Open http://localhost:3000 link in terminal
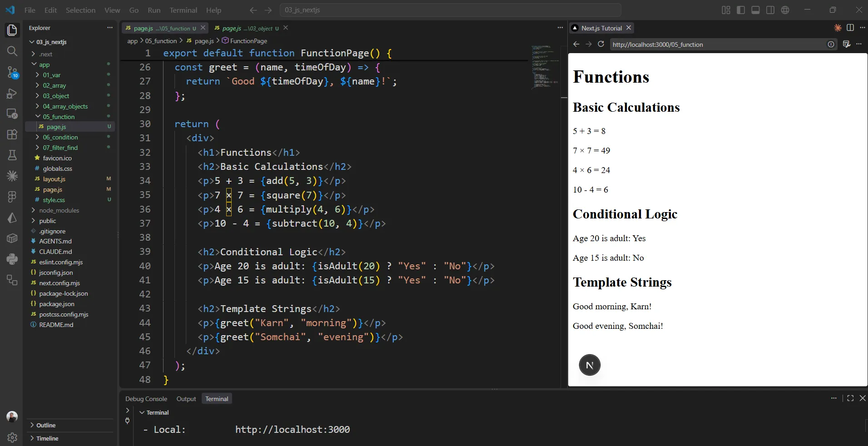 (293, 430)
